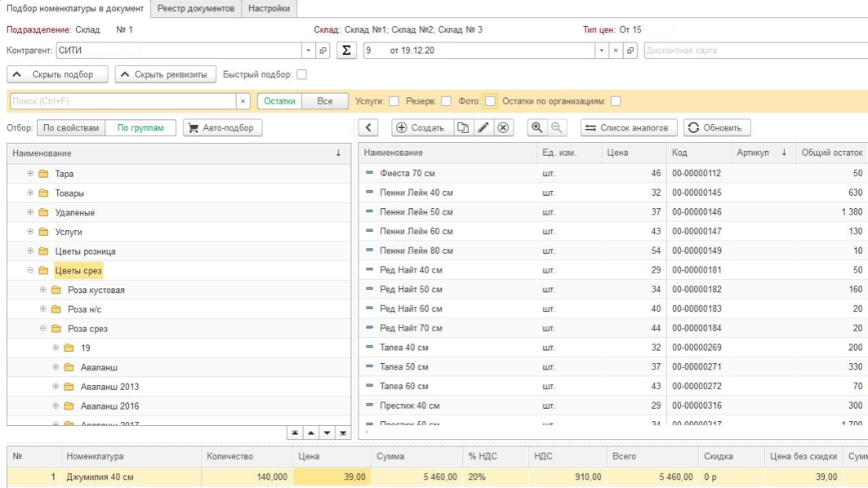Click the sigma sum icon button
The height and width of the screenshot is (488, 868).
(x=346, y=50)
